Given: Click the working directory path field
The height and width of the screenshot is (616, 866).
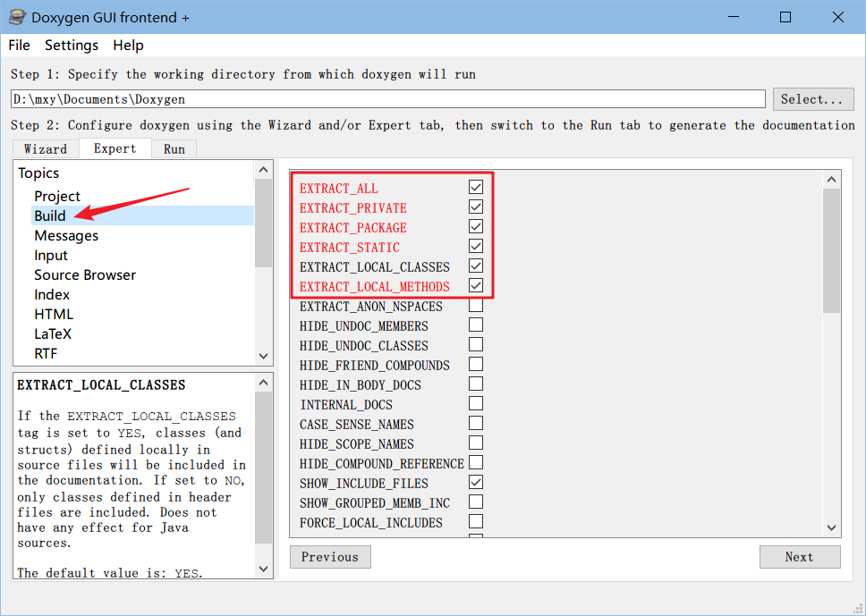Looking at the screenshot, I should point(388,98).
